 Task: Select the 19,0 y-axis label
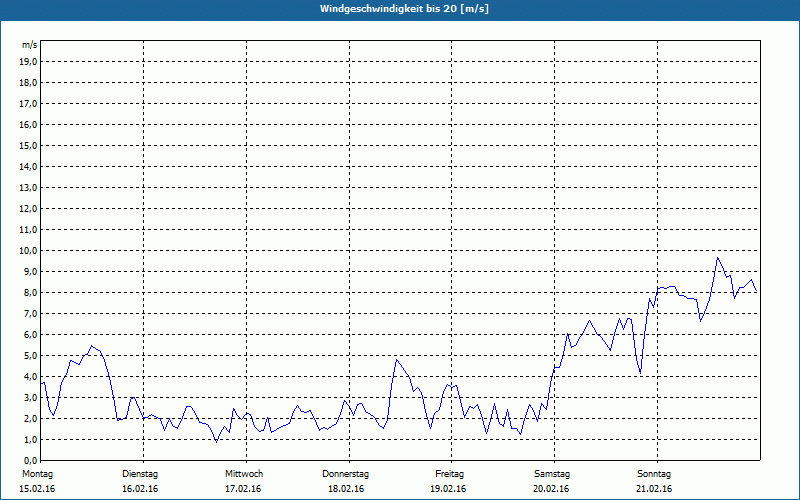click(28, 62)
